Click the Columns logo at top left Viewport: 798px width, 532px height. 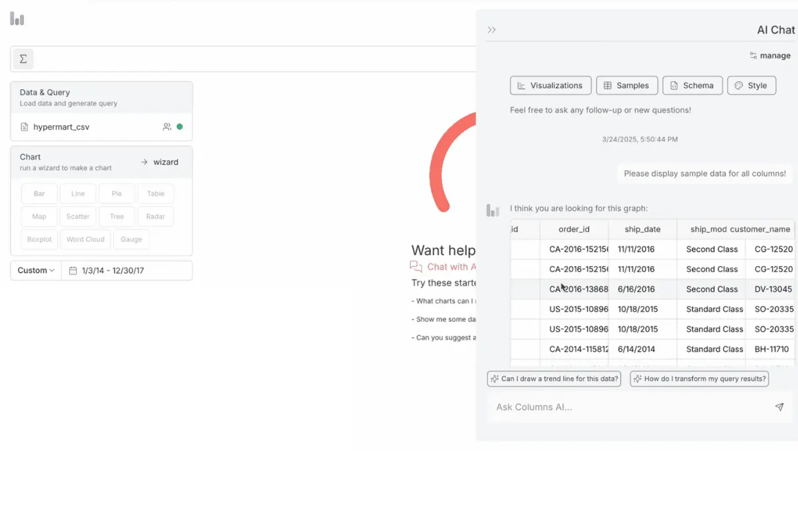click(x=17, y=19)
